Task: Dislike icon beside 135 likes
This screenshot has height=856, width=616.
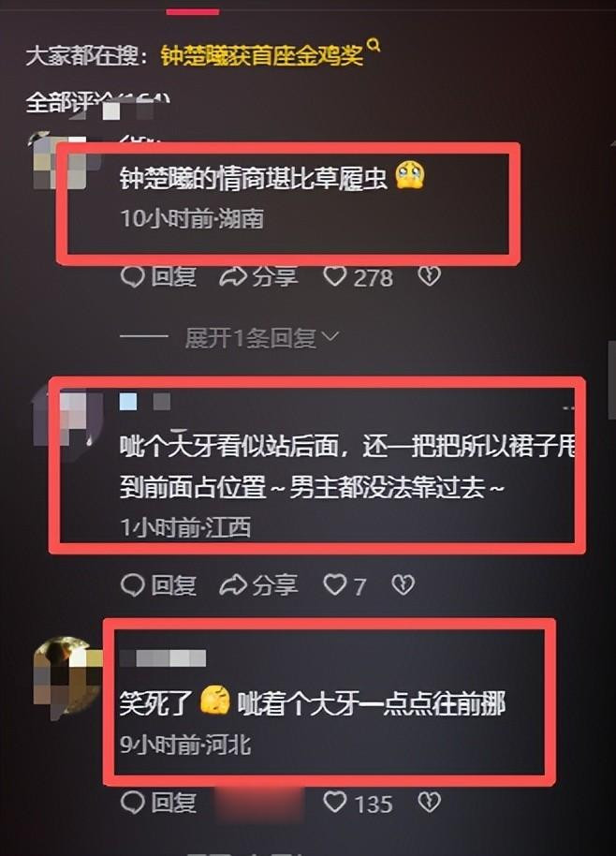Action: (x=429, y=802)
